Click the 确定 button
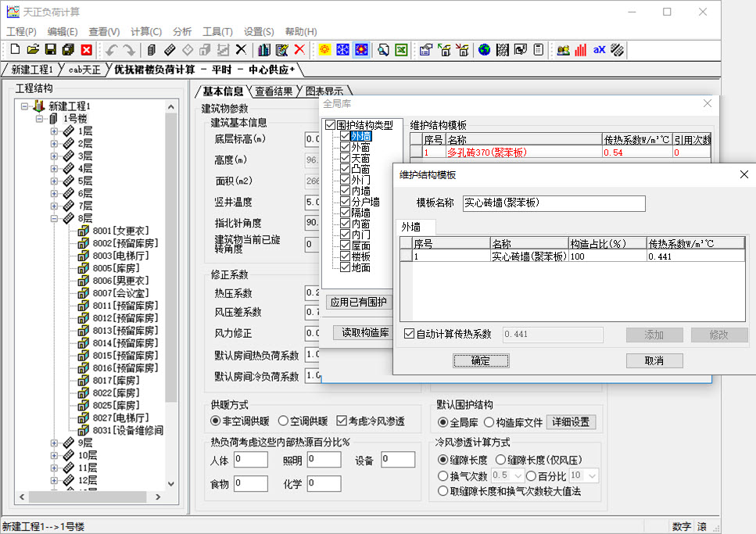This screenshot has height=534, width=756. 481,360
